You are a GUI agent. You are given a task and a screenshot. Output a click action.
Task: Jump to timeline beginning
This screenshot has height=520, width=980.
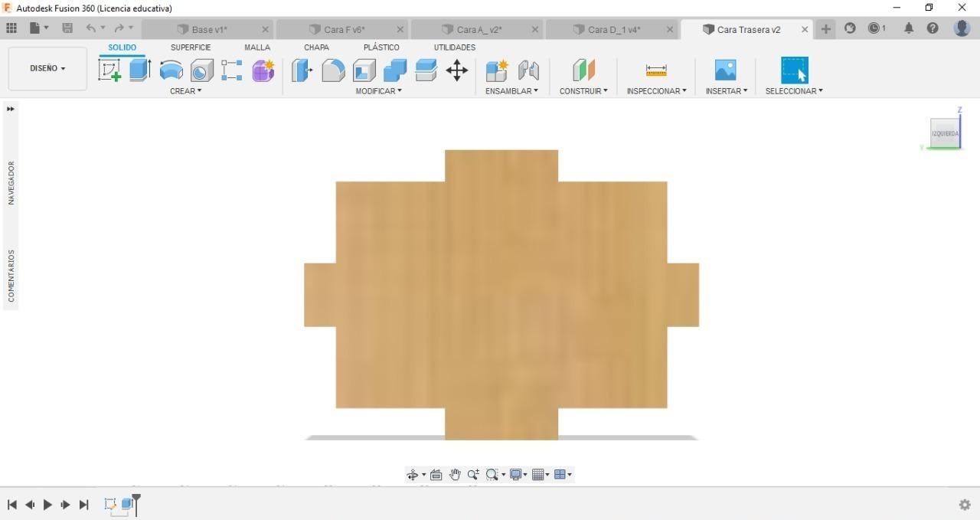(x=11, y=505)
